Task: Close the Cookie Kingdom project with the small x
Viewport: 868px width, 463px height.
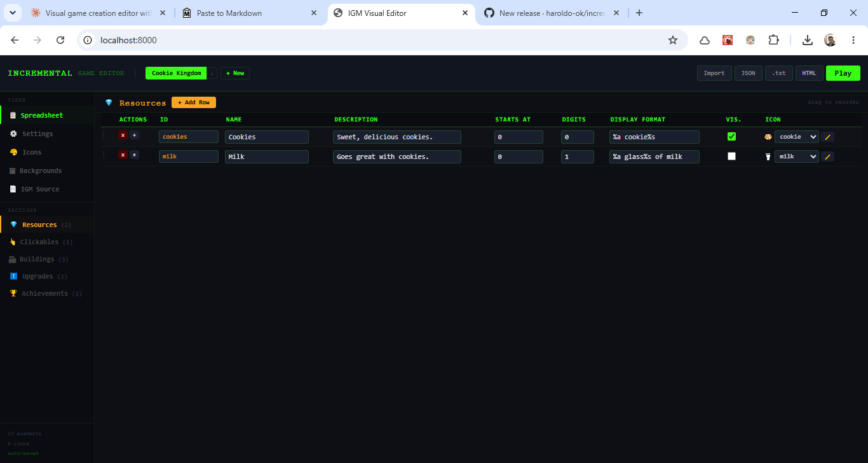Action: 212,73
